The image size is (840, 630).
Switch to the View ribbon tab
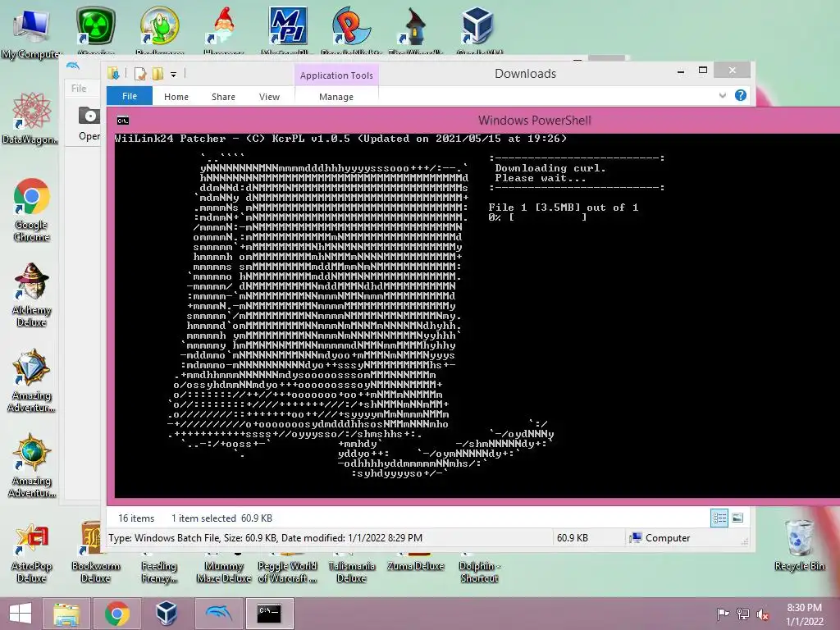click(269, 97)
